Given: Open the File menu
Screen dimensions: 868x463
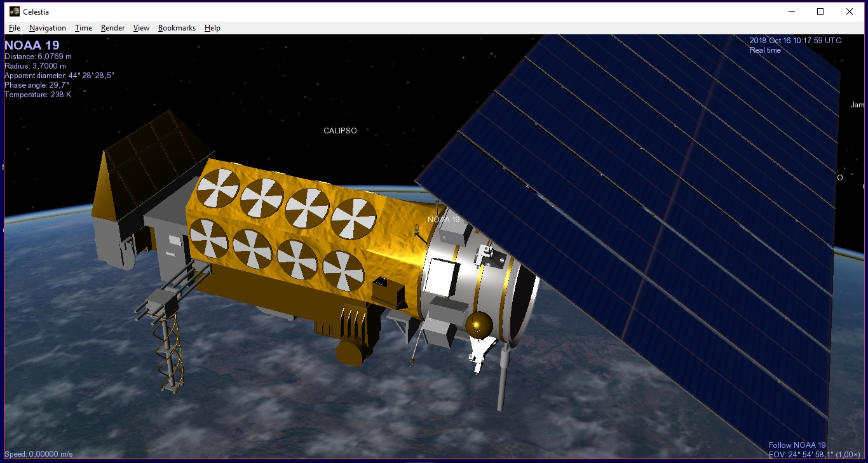Looking at the screenshot, I should point(15,28).
